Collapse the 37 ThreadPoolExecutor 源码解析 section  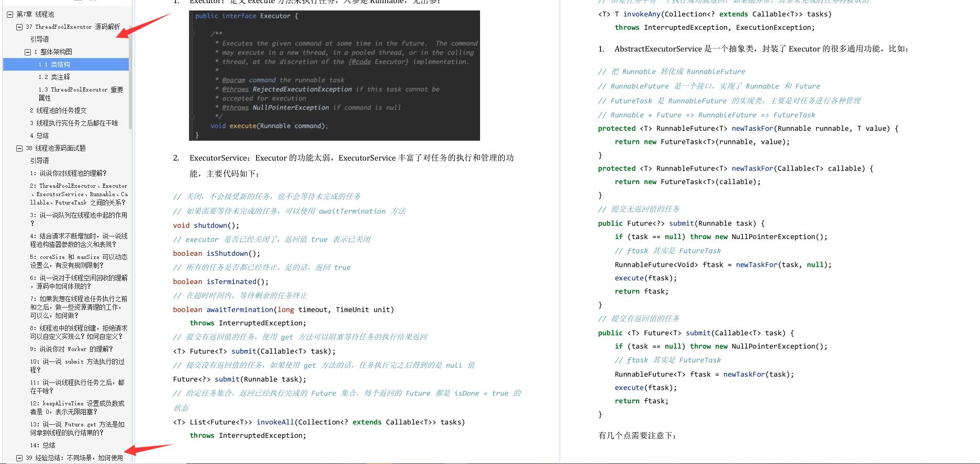tap(19, 27)
